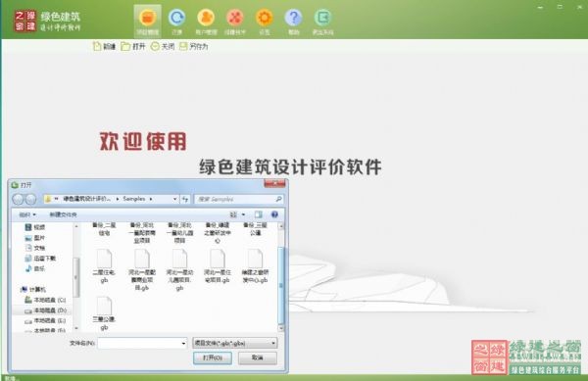The image size is (588, 381).
Task: Click the navigation pane scroll-up arrow
Action: (x=76, y=226)
